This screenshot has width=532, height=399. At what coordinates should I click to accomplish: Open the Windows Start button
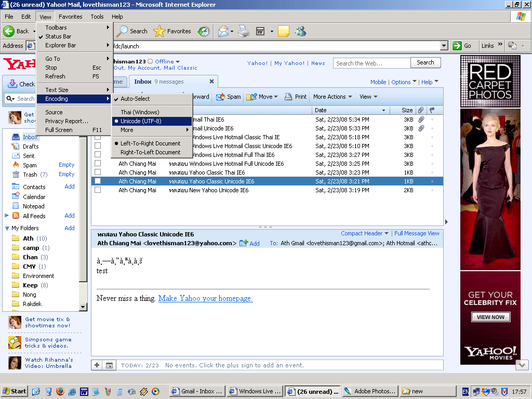(x=14, y=391)
